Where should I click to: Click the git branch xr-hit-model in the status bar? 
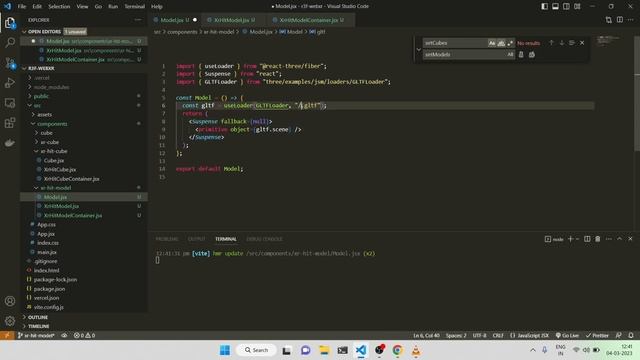[x=36, y=335]
